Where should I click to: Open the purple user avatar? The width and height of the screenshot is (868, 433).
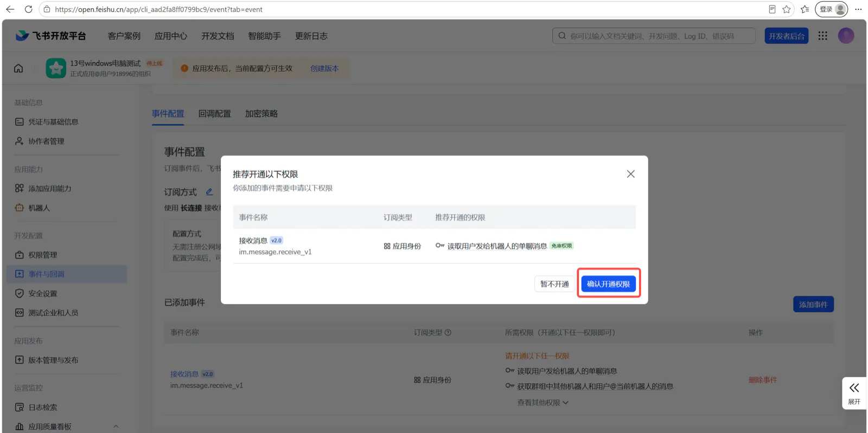coord(846,36)
